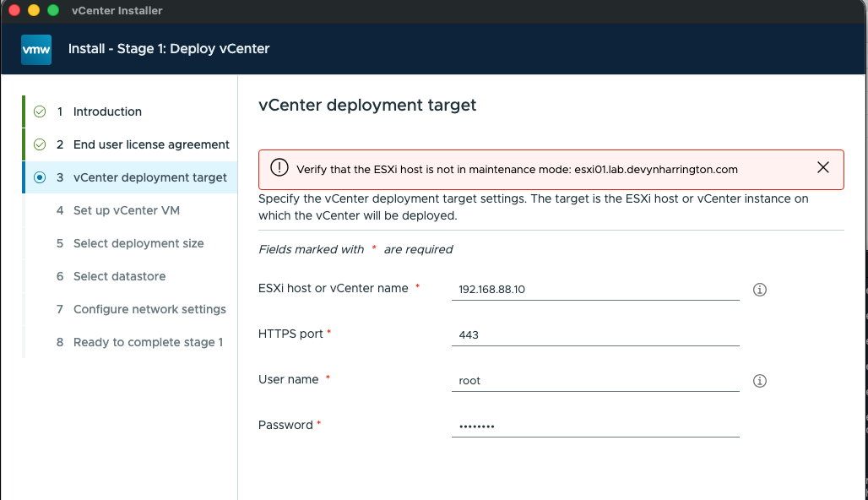The image size is (868, 500).
Task: Click the Password label
Action: (x=285, y=425)
